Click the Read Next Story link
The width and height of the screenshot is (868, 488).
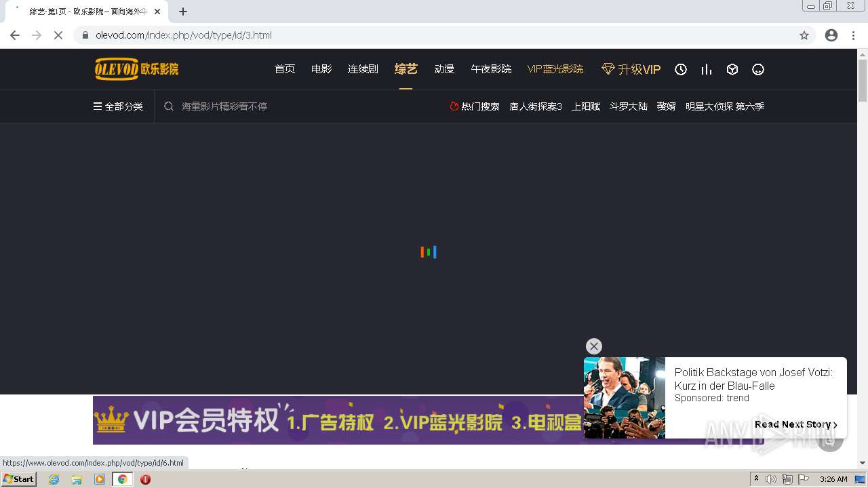tap(795, 424)
